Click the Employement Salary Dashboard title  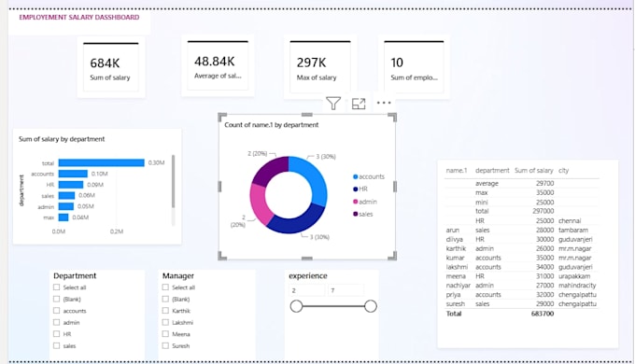(79, 18)
